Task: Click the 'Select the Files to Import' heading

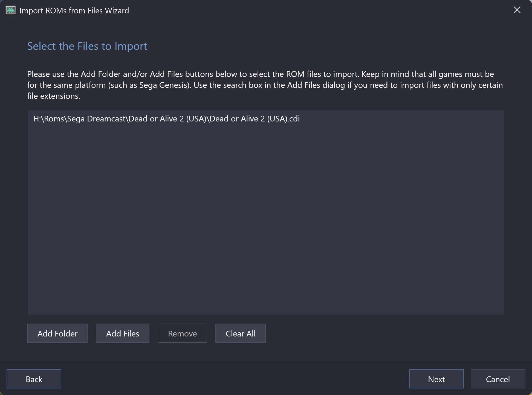Action: coord(87,46)
